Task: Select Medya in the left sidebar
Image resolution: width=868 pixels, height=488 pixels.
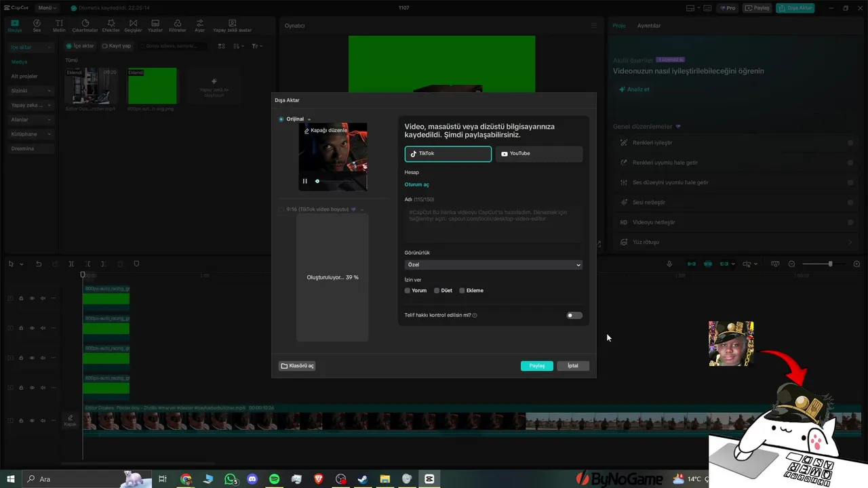Action: pos(19,62)
